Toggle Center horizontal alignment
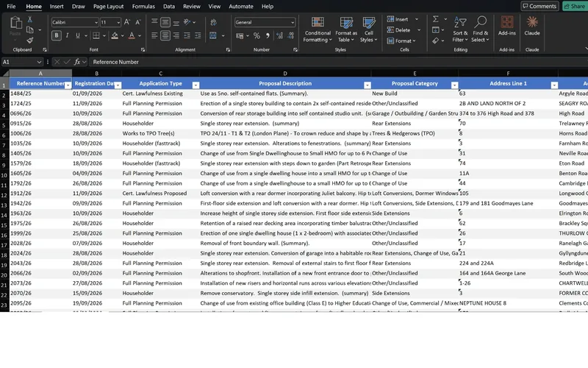The width and height of the screenshot is (588, 368). coord(165,35)
